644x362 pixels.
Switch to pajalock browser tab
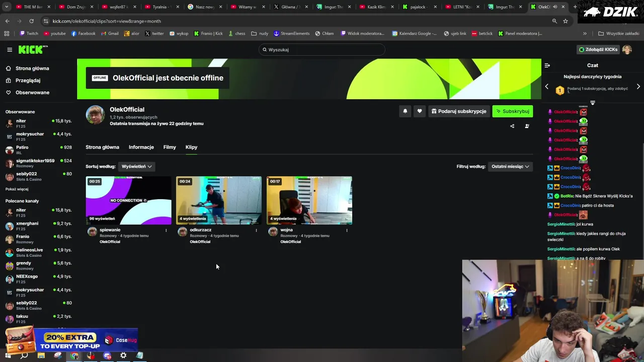(x=418, y=7)
